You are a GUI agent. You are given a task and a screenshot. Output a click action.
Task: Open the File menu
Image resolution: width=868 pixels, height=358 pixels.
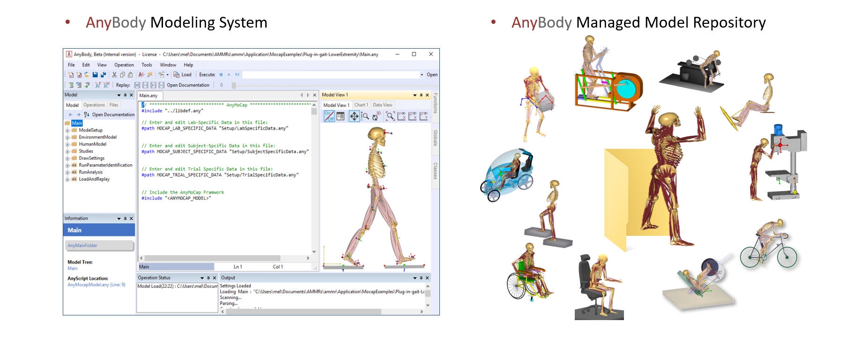(x=71, y=65)
